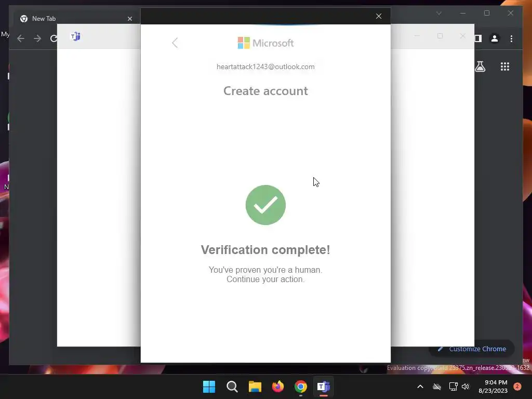Click the green verification checkmark
Screen dimensions: 532x399
[x=265, y=205]
